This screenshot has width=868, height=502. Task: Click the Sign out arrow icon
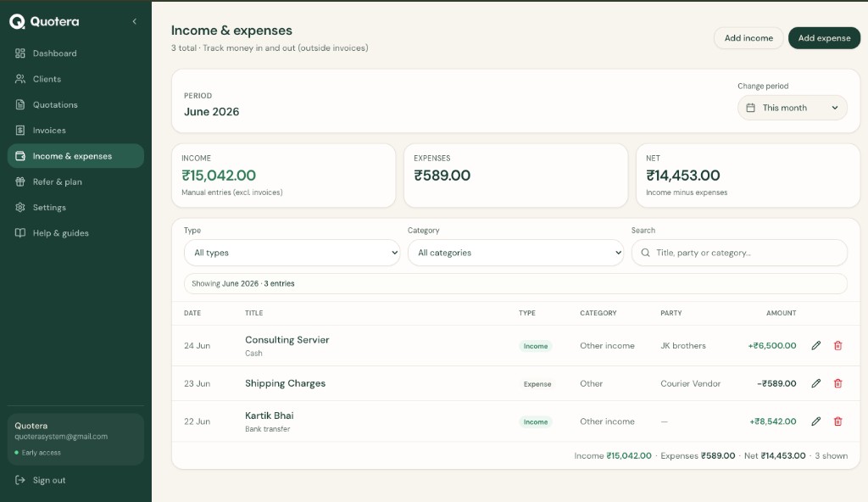(20, 480)
